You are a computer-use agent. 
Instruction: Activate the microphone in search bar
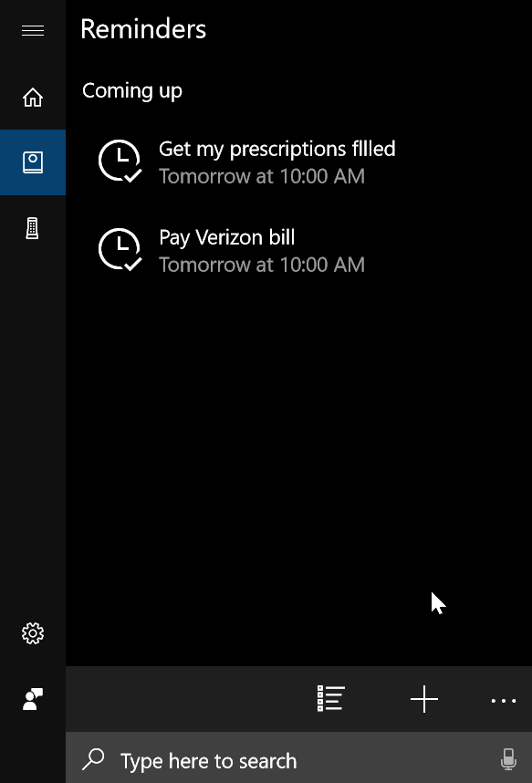(508, 759)
